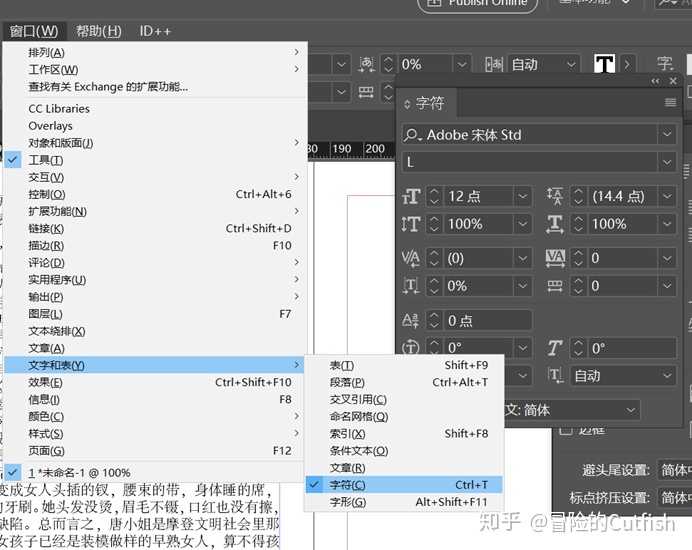Select 段落(P) in submenu
The height and width of the screenshot is (550, 692).
(404, 382)
